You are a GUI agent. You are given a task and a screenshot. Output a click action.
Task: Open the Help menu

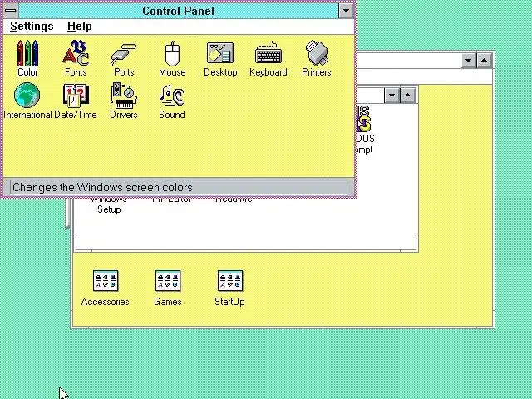pos(80,26)
